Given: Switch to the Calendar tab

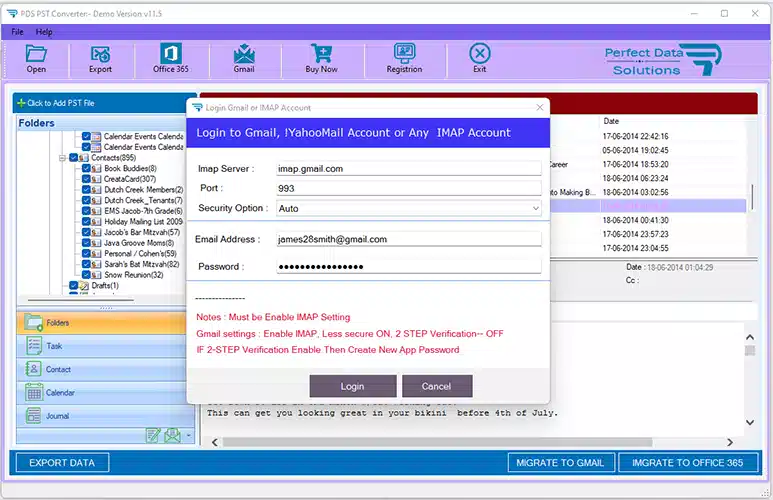Looking at the screenshot, I should [x=103, y=393].
